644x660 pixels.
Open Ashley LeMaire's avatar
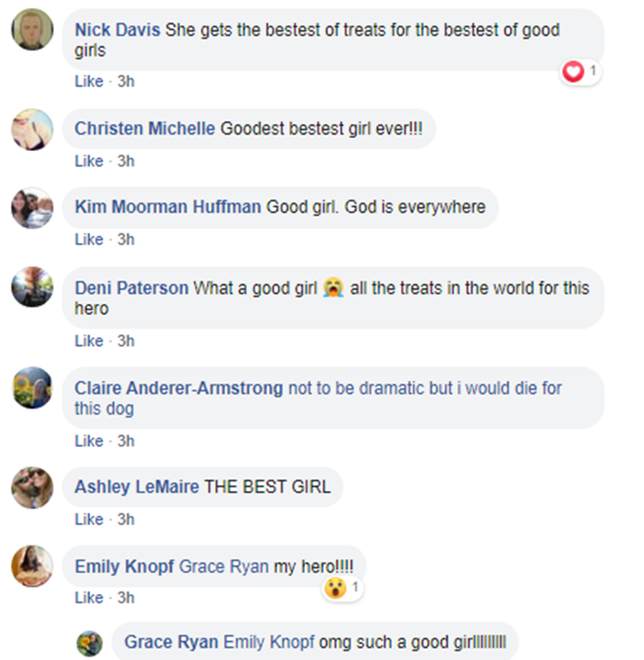(x=33, y=488)
